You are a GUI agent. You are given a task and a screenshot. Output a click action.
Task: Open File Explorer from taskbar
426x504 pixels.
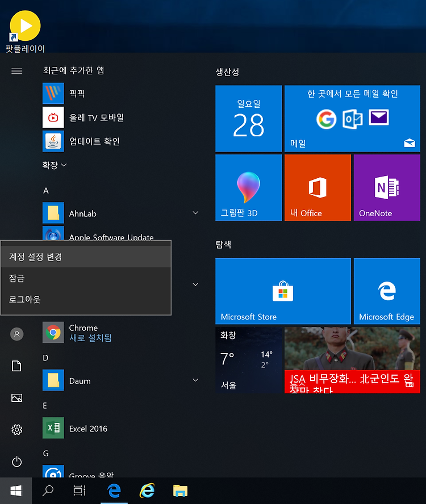pos(180,490)
